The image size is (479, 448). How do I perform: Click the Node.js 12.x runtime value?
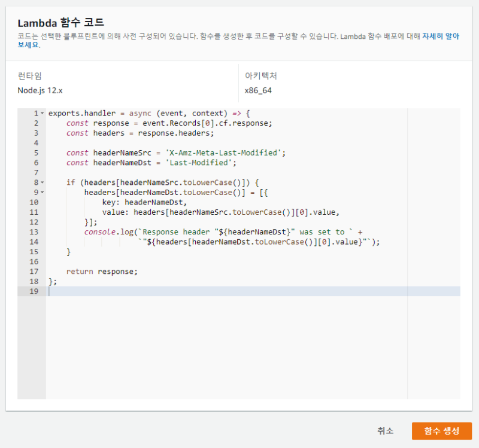39,90
